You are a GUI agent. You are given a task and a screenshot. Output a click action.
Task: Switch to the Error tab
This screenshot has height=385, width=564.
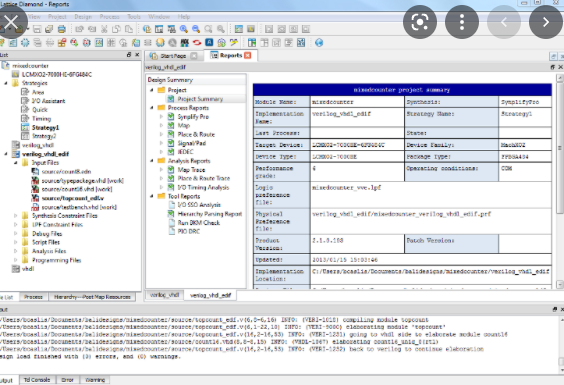[x=67, y=380]
